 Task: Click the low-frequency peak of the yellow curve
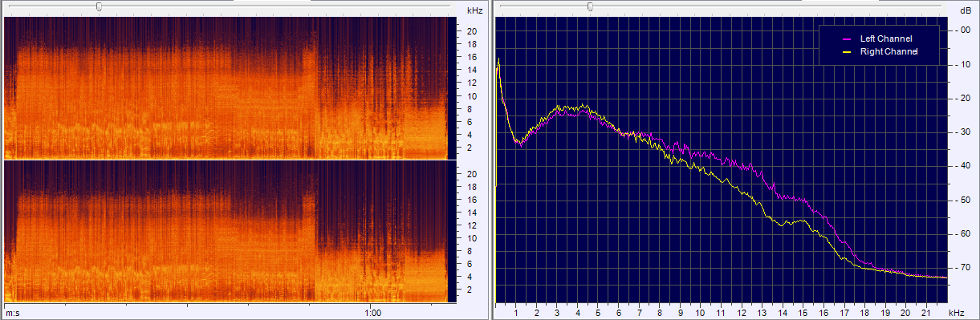(x=498, y=60)
